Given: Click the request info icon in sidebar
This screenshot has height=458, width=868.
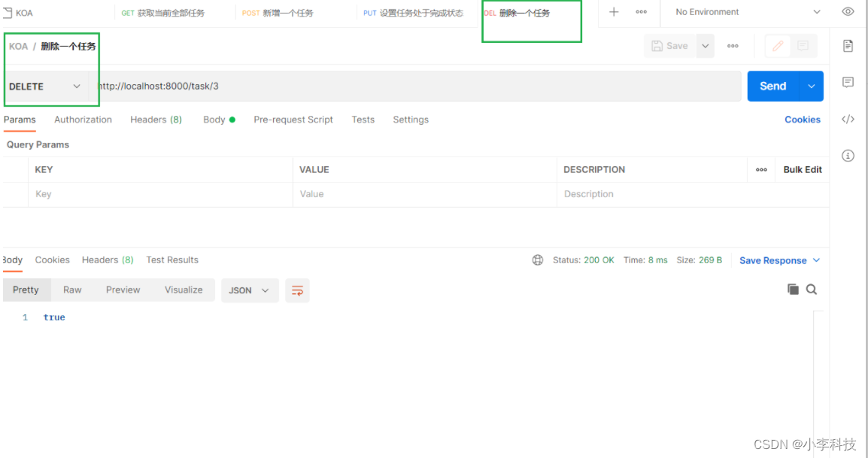Looking at the screenshot, I should (x=848, y=156).
